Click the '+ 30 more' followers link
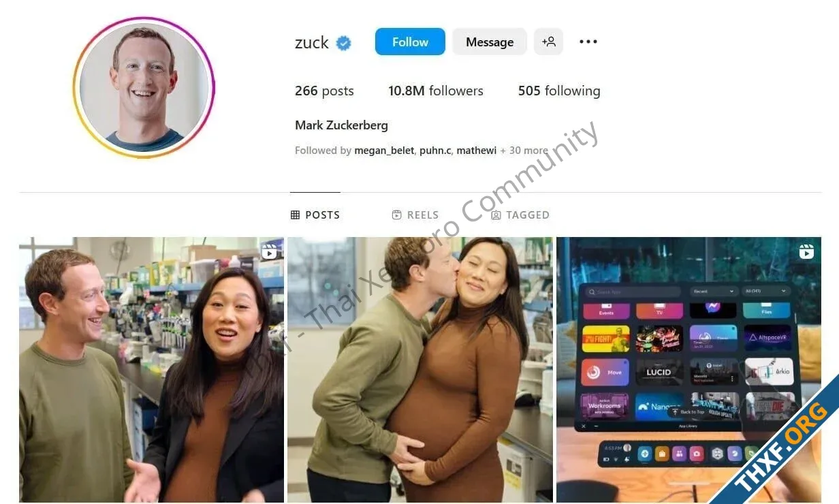 [524, 151]
